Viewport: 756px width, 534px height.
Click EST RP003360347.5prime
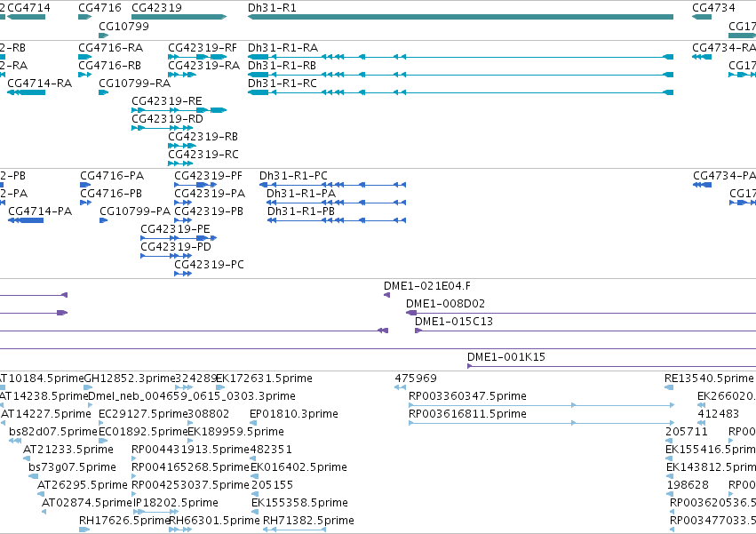(467, 396)
